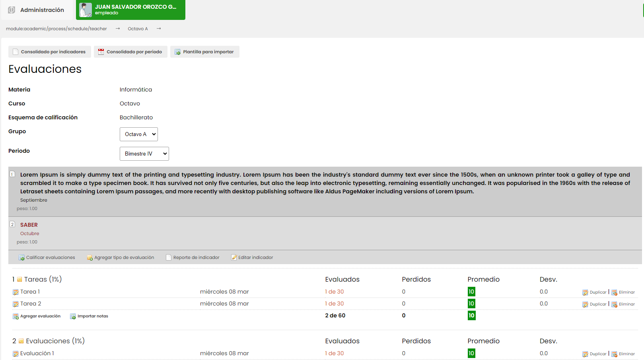Click the '2 de 60' Tareas total
This screenshot has height=360, width=644.
335,315
